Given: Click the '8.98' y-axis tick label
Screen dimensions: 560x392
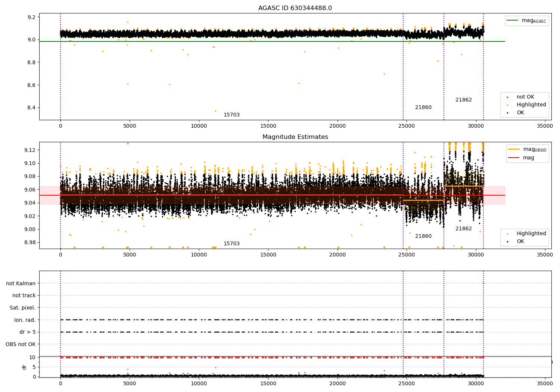Looking at the screenshot, I should pyautogui.click(x=30, y=242).
